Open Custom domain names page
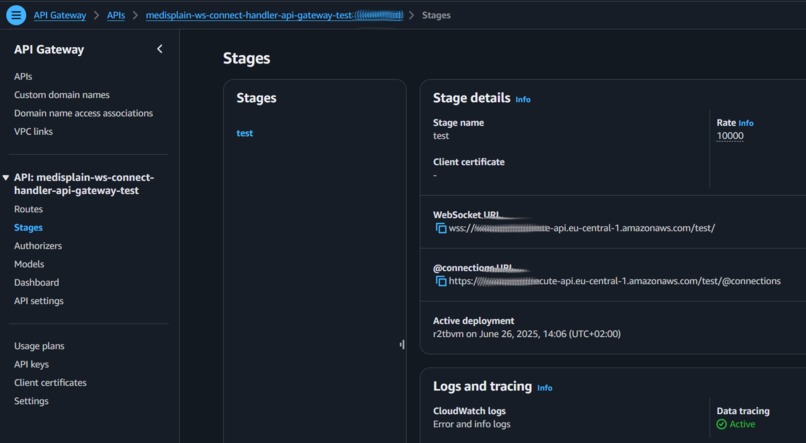The image size is (806, 443). (62, 95)
